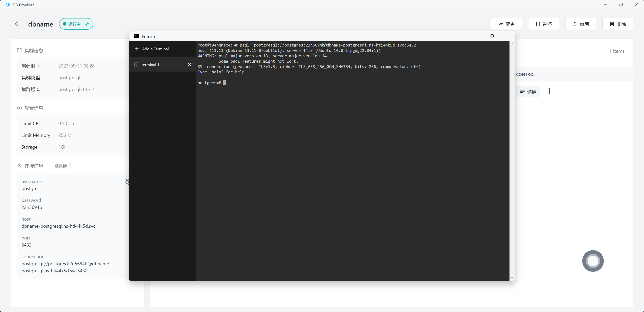Minimize the Terminal window
644x312 pixels.
476,36
